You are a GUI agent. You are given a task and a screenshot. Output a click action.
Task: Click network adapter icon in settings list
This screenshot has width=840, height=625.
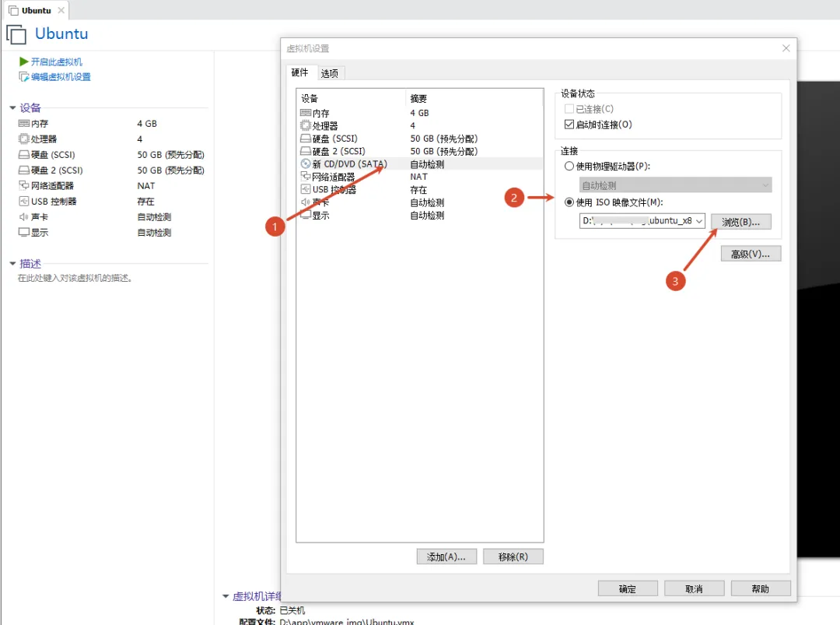(306, 177)
